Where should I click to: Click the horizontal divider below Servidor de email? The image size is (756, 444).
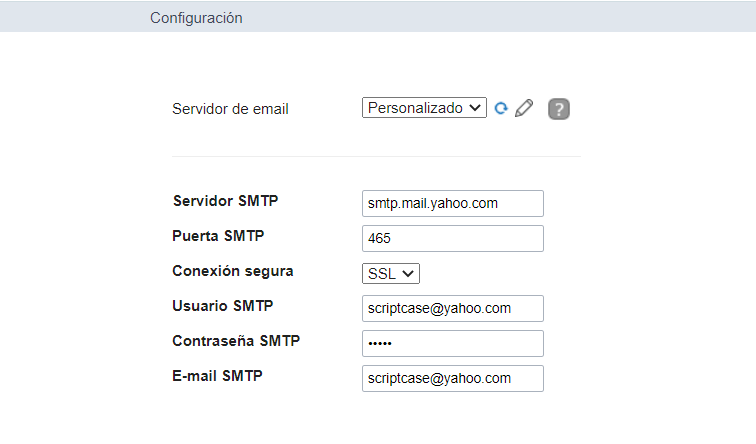[376, 156]
